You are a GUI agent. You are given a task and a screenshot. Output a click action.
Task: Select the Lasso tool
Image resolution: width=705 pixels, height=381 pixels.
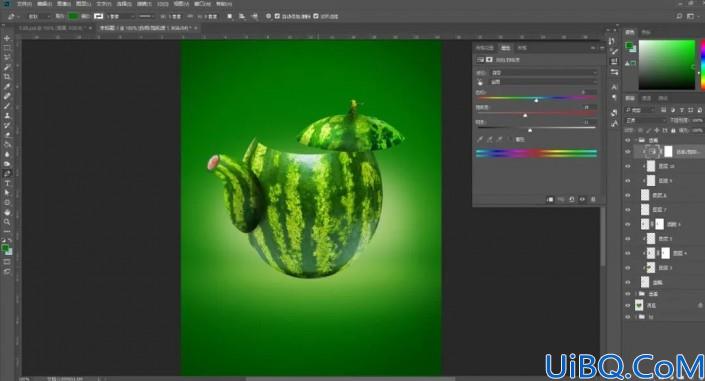click(x=7, y=57)
